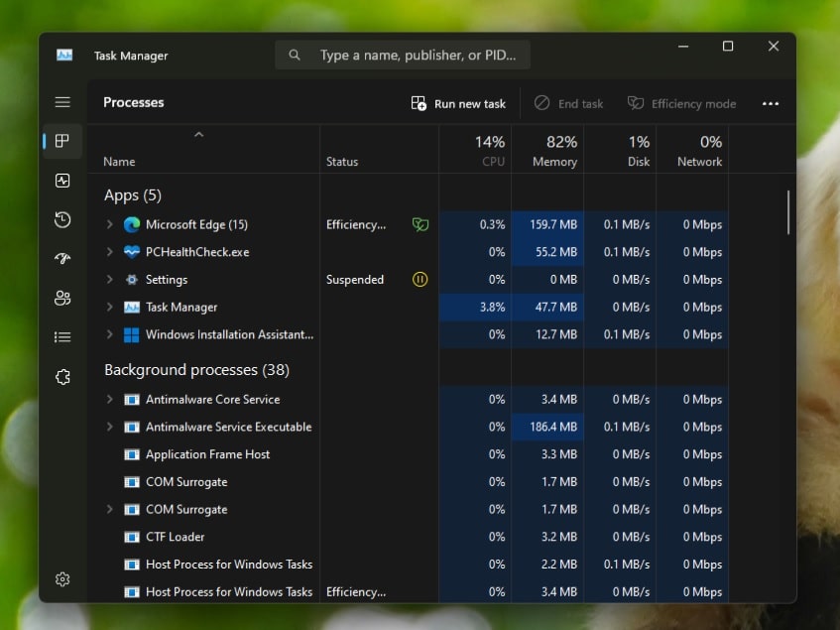Expand the Microsoft Edge (15) process group
840x630 pixels.
click(110, 224)
